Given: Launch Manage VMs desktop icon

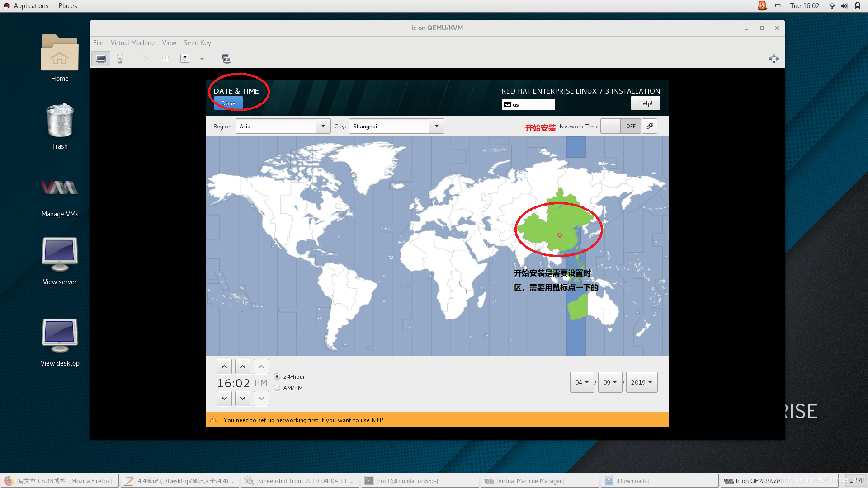Looking at the screenshot, I should (x=60, y=197).
